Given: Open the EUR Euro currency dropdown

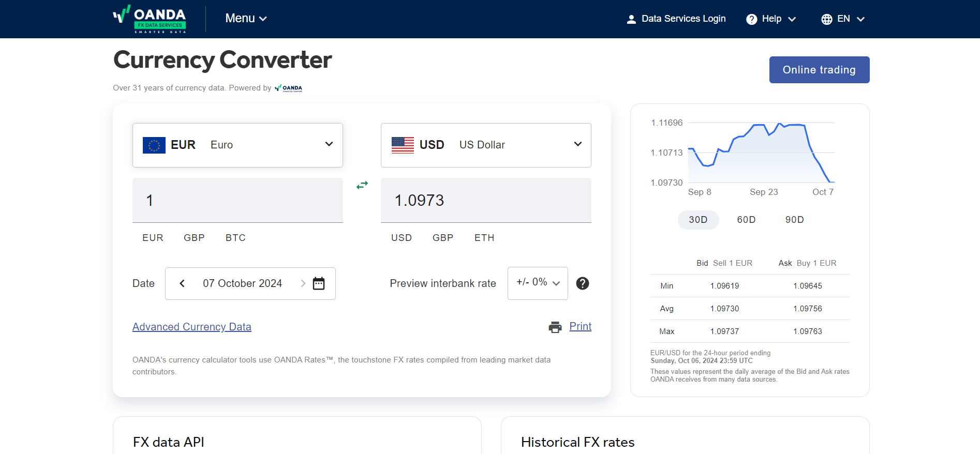Looking at the screenshot, I should point(237,145).
